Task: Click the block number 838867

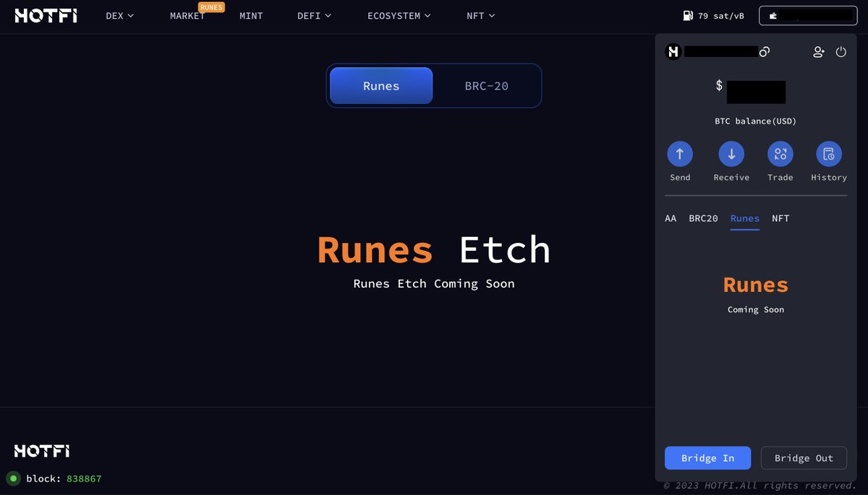Action: pyautogui.click(x=84, y=478)
